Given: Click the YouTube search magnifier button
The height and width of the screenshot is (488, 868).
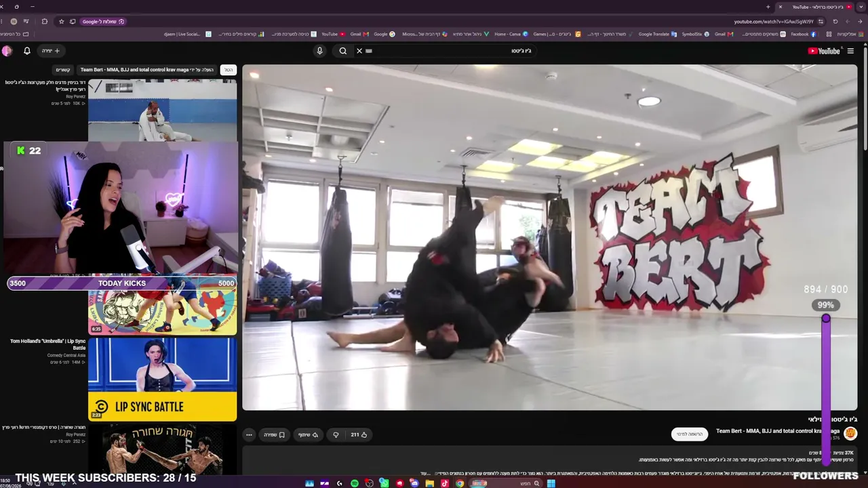Looking at the screenshot, I should click(343, 51).
